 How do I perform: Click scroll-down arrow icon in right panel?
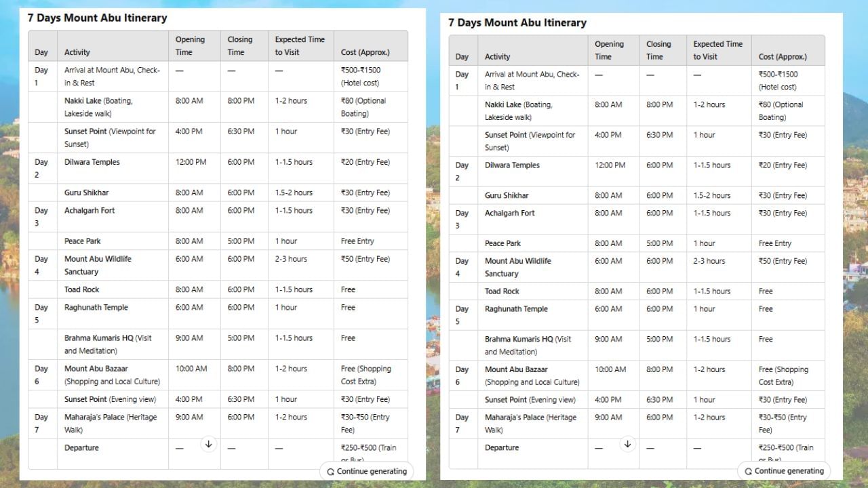click(x=627, y=444)
